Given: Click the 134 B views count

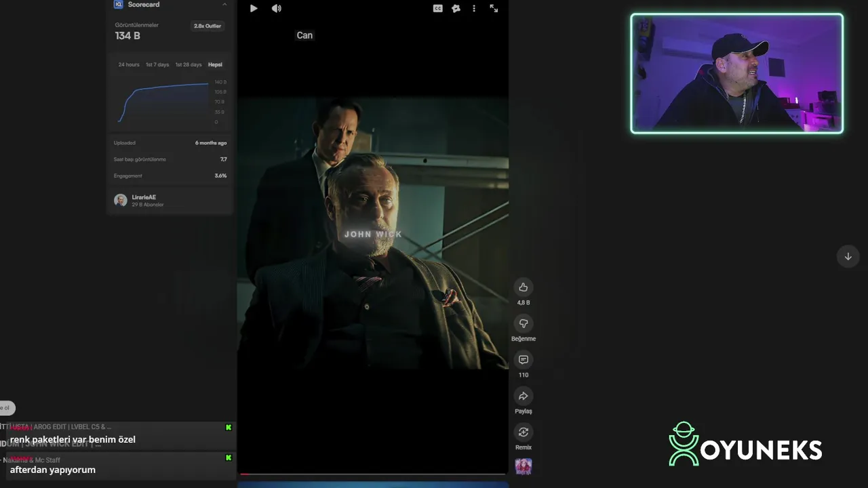Looking at the screenshot, I should coord(127,36).
